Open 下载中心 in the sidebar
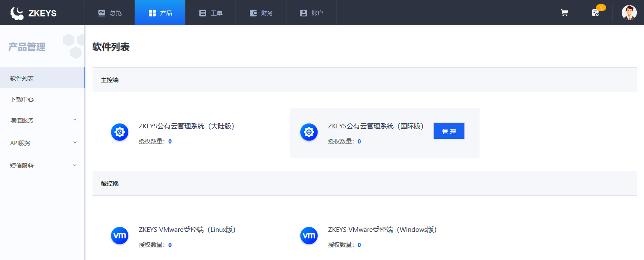The image size is (644, 260). click(x=42, y=99)
